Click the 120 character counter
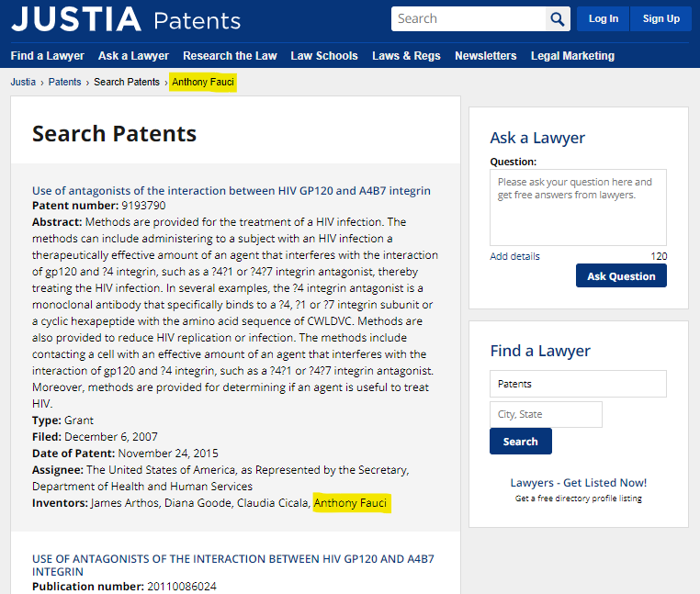 point(659,257)
